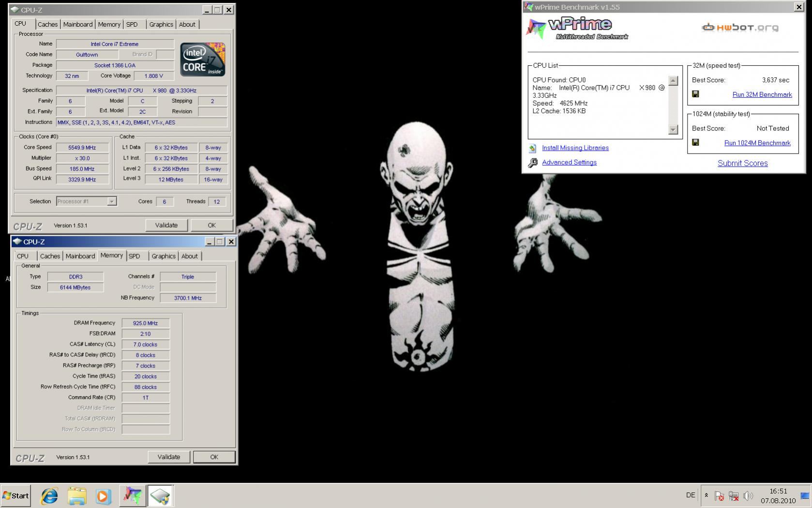Click NB Frequency value 3700.1 MHz

click(188, 298)
